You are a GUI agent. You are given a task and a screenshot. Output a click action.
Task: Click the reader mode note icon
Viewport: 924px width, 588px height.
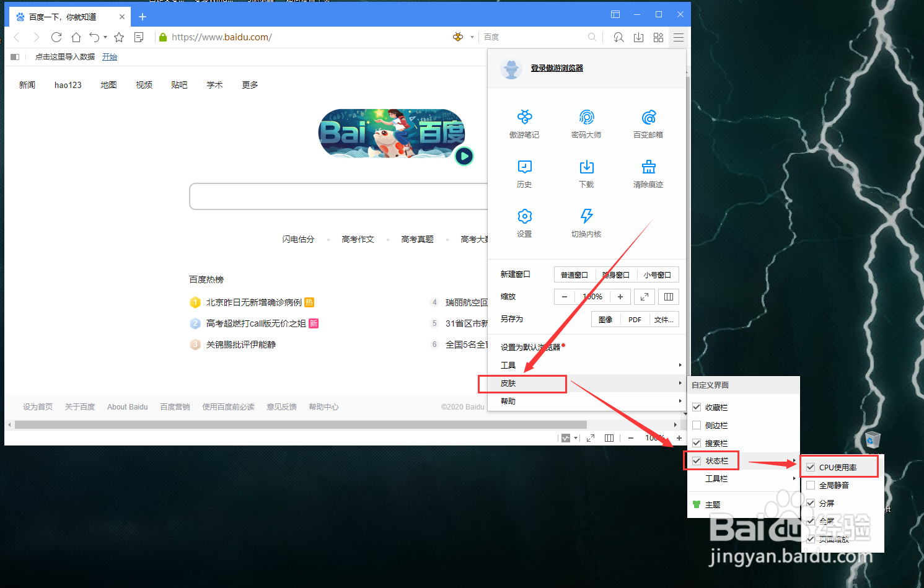(139, 37)
